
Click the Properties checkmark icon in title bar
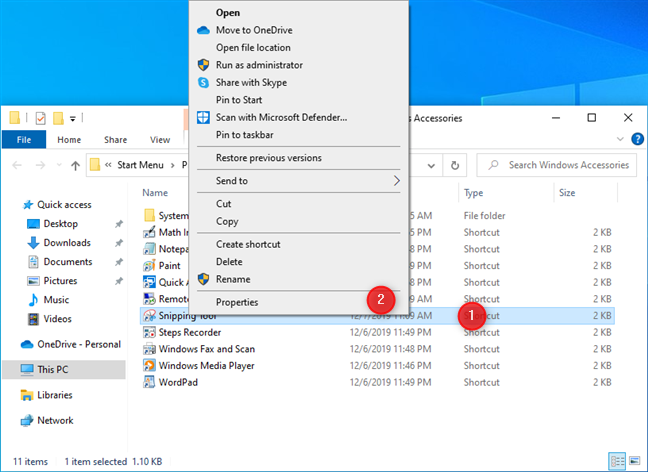40,118
